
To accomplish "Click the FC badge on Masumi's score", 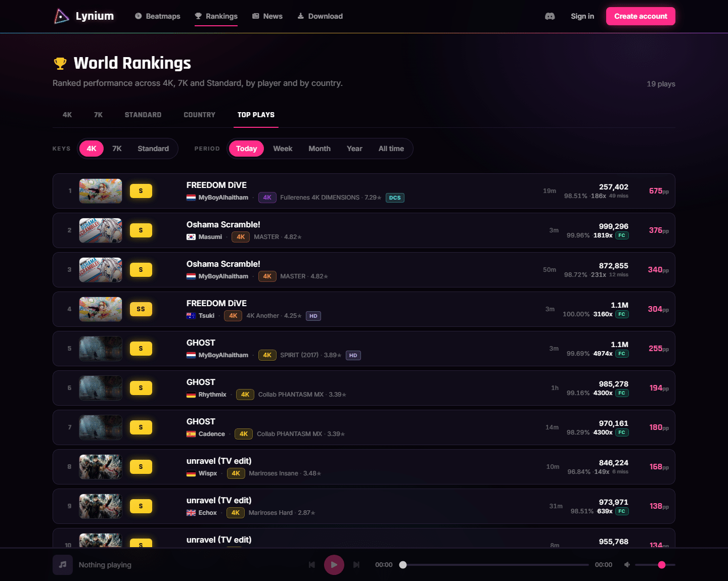I will 622,235.
